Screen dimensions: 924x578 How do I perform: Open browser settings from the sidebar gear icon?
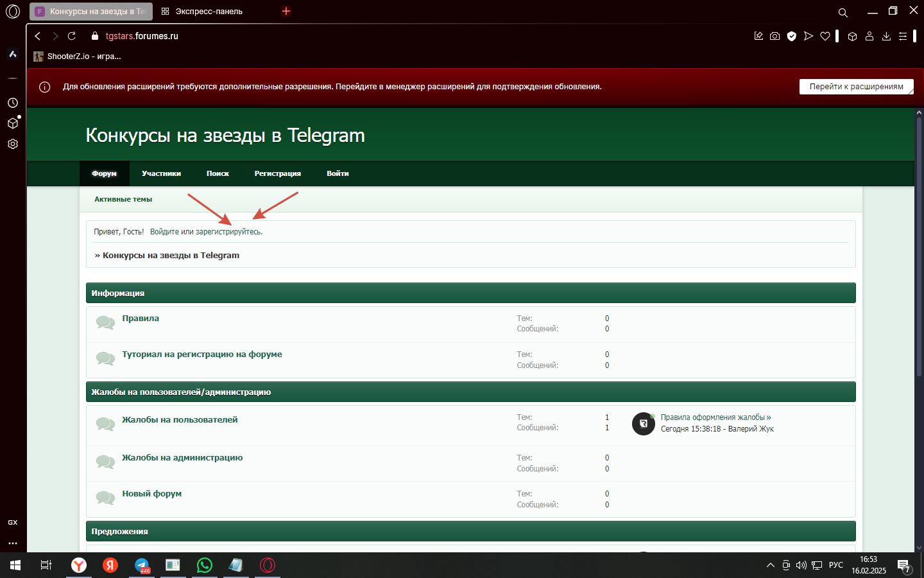coord(13,144)
